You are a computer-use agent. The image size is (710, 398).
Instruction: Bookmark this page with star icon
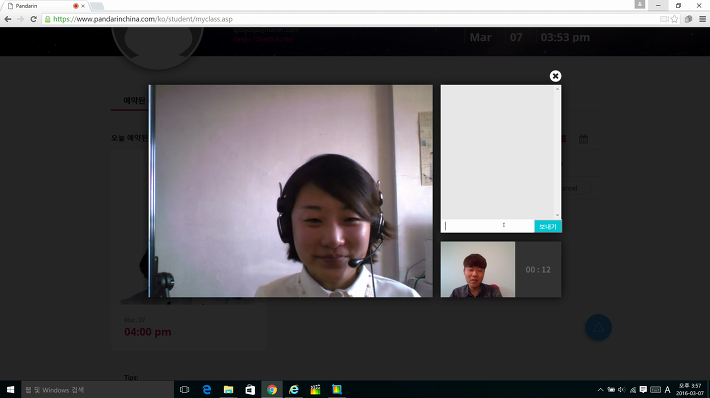[674, 19]
